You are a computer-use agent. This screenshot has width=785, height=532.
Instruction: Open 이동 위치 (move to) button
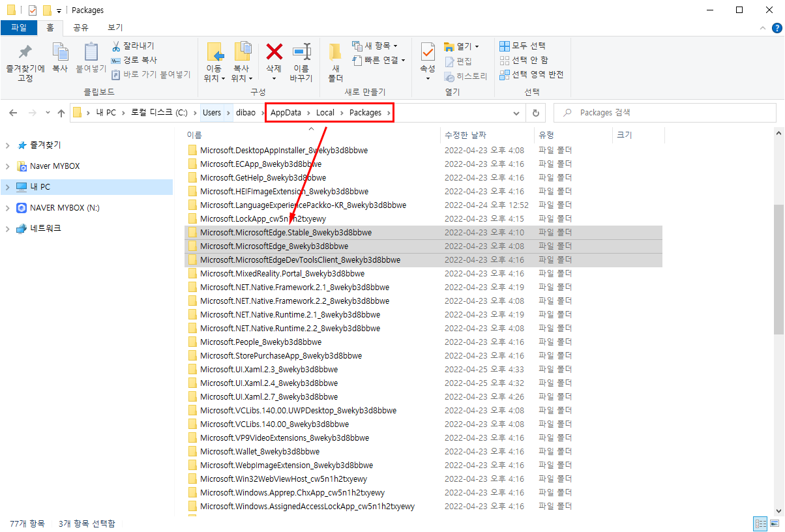[x=215, y=62]
